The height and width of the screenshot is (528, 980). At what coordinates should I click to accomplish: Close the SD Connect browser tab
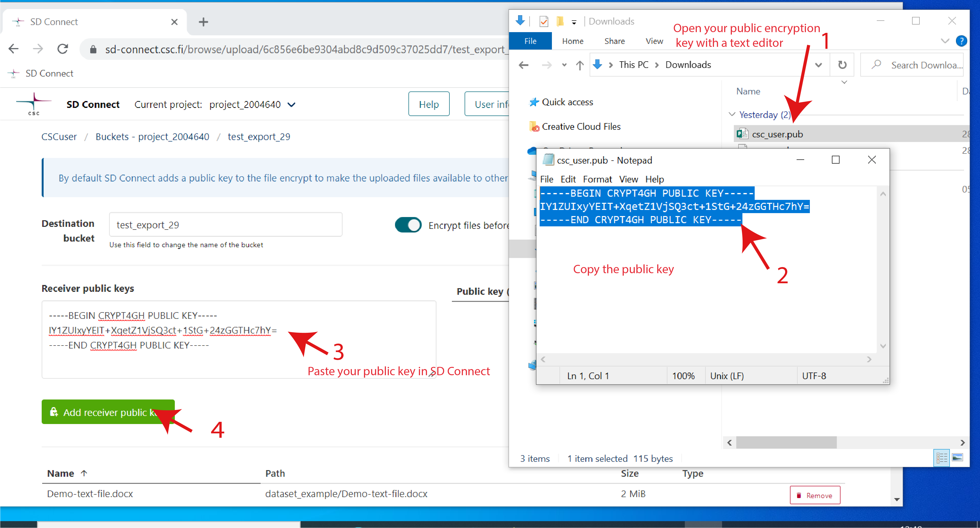click(174, 22)
